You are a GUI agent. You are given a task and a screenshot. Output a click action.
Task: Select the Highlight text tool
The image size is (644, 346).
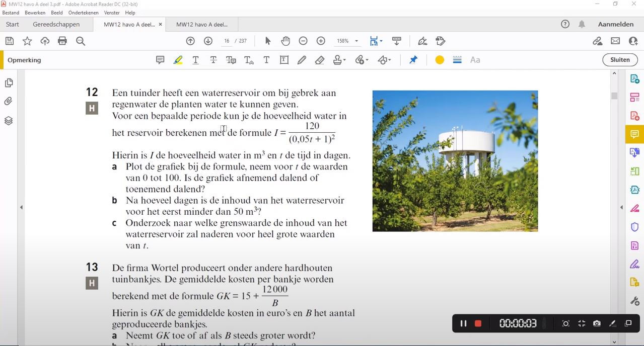pos(178,60)
